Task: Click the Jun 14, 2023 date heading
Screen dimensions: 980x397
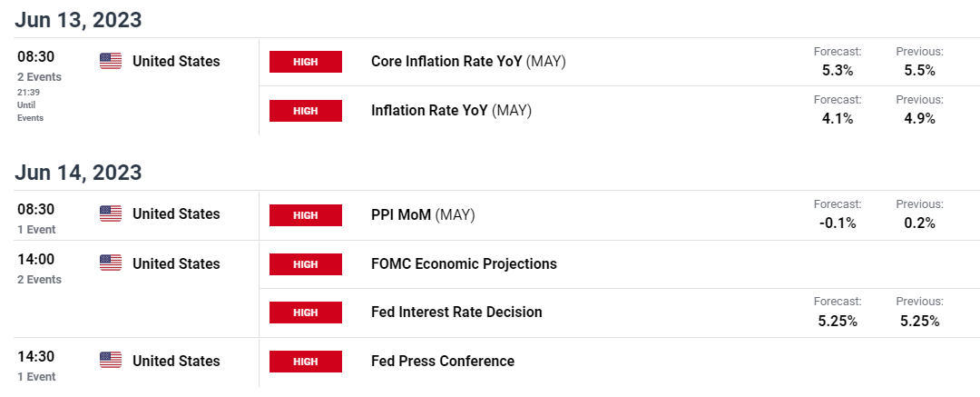Action: tap(78, 173)
